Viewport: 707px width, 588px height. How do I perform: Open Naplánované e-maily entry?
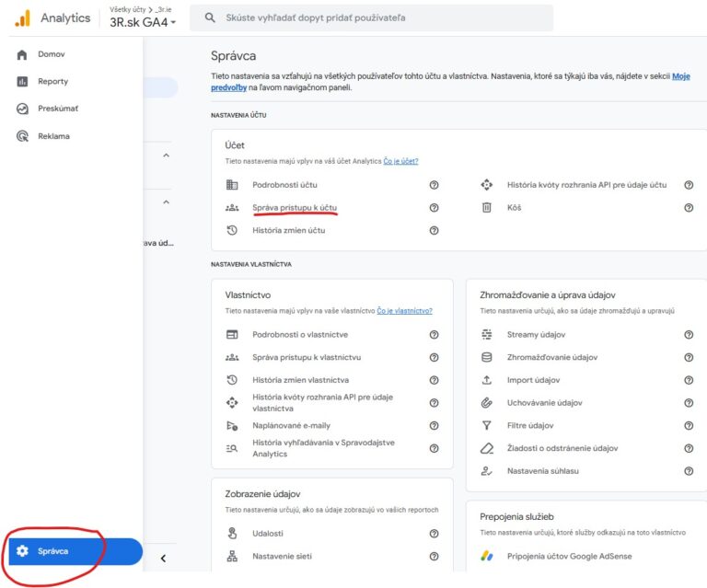(291, 425)
